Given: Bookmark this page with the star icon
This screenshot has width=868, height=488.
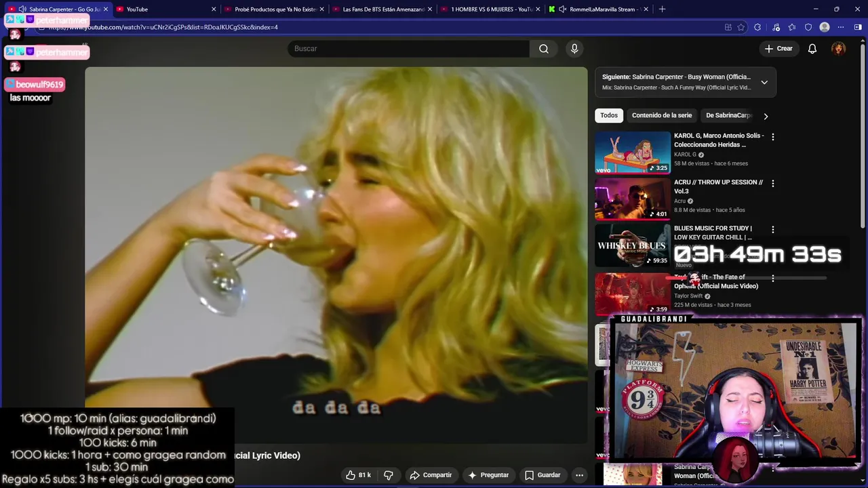Looking at the screenshot, I should (x=741, y=27).
